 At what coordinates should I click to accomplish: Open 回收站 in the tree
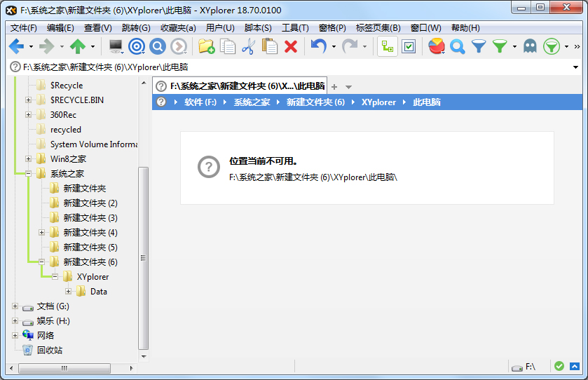tap(50, 351)
